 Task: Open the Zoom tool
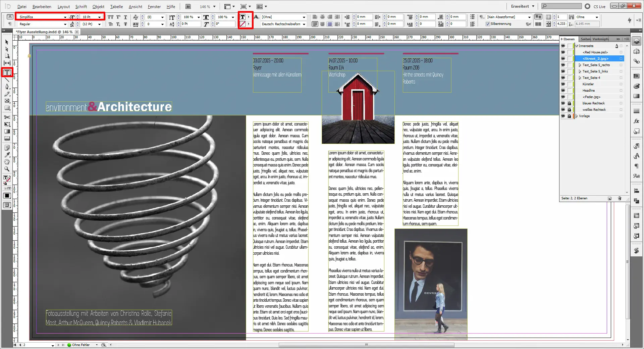[x=7, y=169]
